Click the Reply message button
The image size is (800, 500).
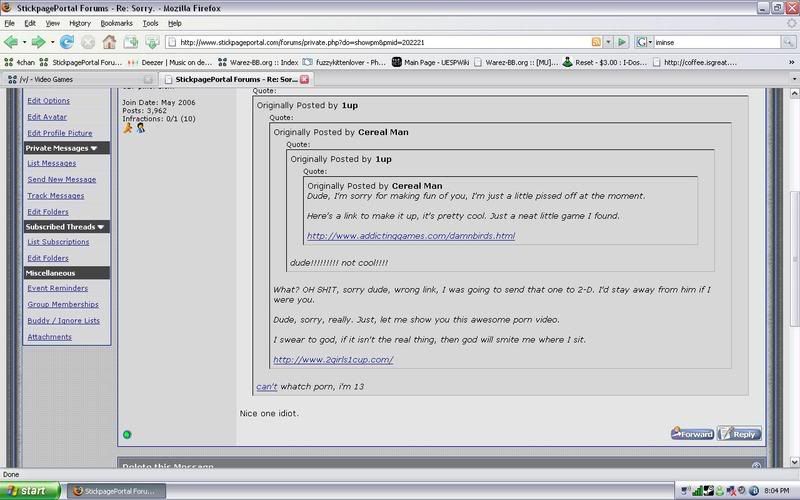[x=739, y=434]
